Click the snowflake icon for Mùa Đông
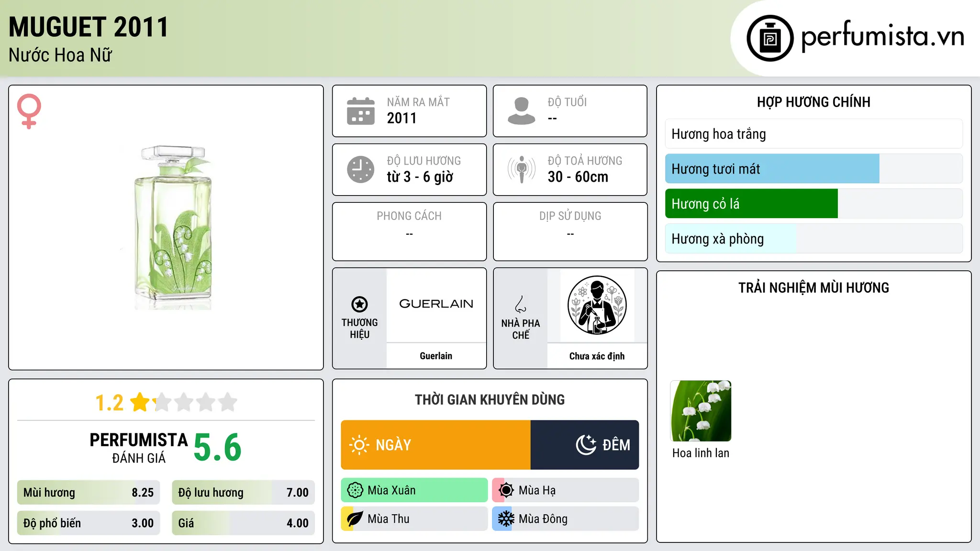Image resolution: width=980 pixels, height=551 pixels. (506, 519)
